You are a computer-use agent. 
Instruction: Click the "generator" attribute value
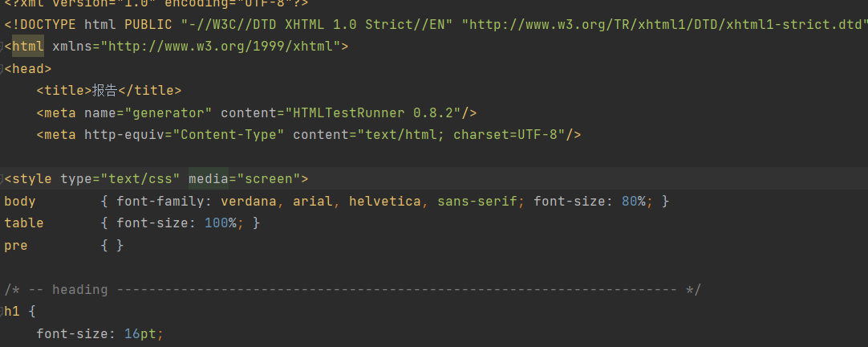coord(168,113)
